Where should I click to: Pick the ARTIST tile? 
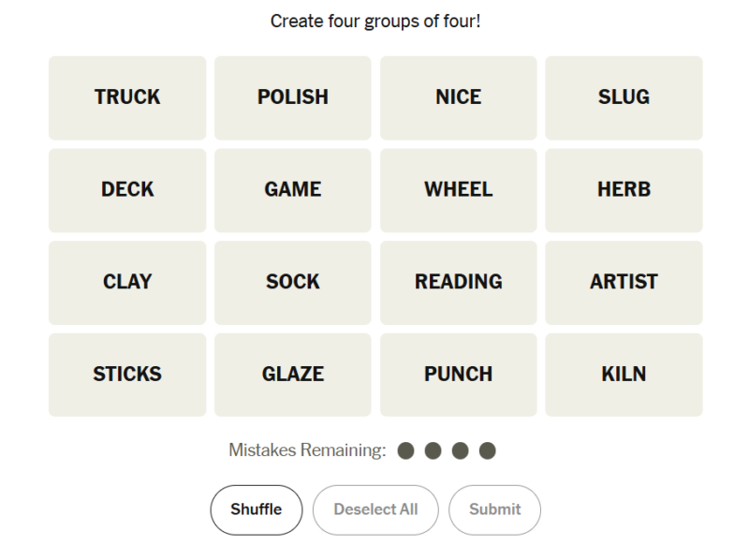click(624, 282)
